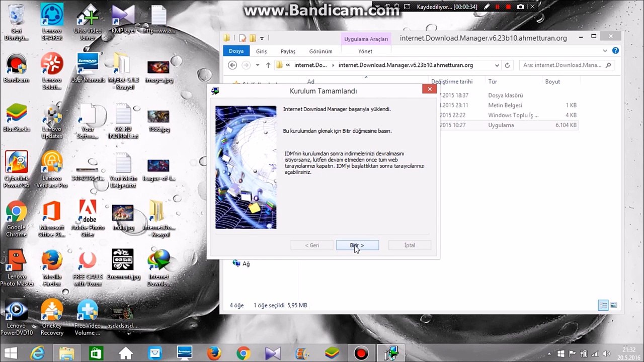This screenshot has height=362, width=644.
Task: Open BlueStacks desktop shortcut
Action: (16, 118)
